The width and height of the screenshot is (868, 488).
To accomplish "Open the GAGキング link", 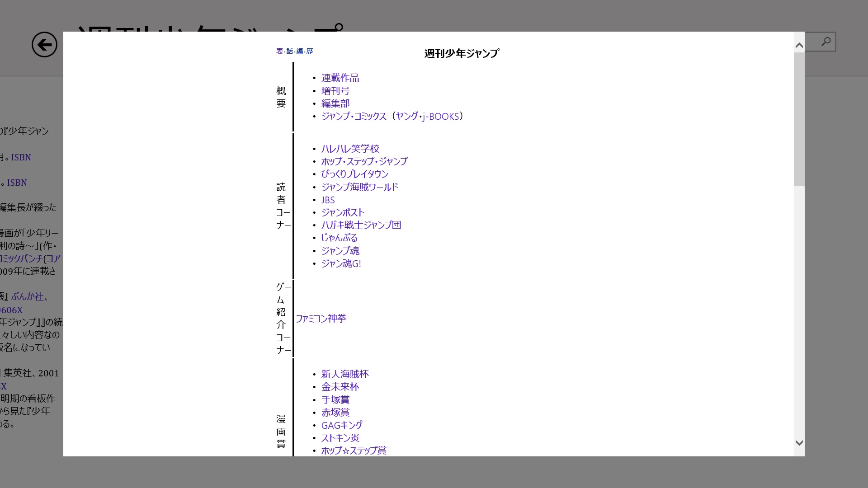I will (x=342, y=425).
